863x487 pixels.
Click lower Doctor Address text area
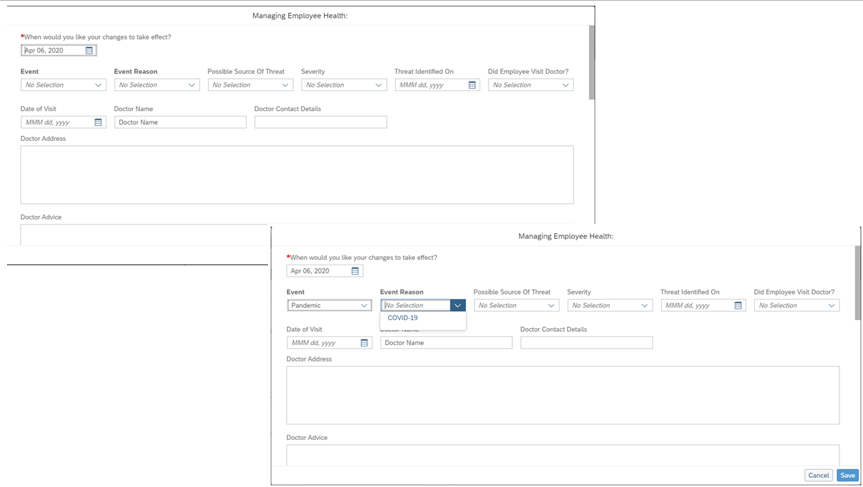tap(563, 395)
